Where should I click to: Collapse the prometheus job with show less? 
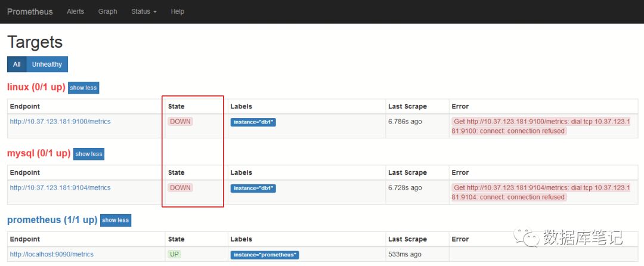click(116, 220)
